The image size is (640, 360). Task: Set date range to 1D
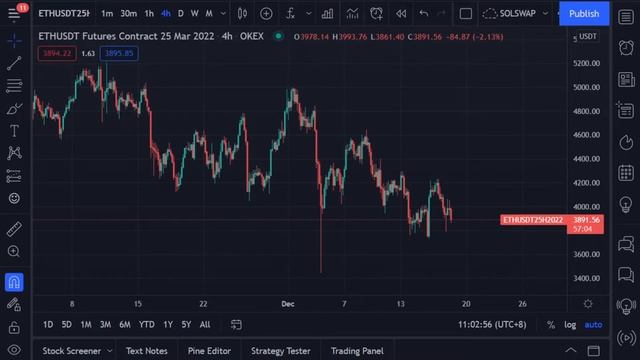48,324
